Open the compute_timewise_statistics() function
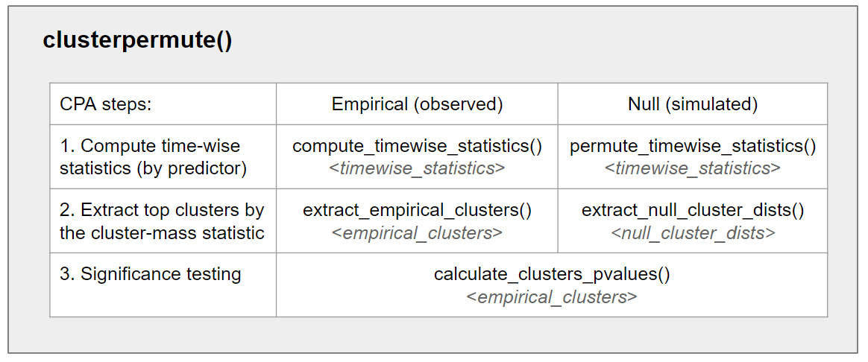This screenshot has width=868, height=362. pos(417,146)
